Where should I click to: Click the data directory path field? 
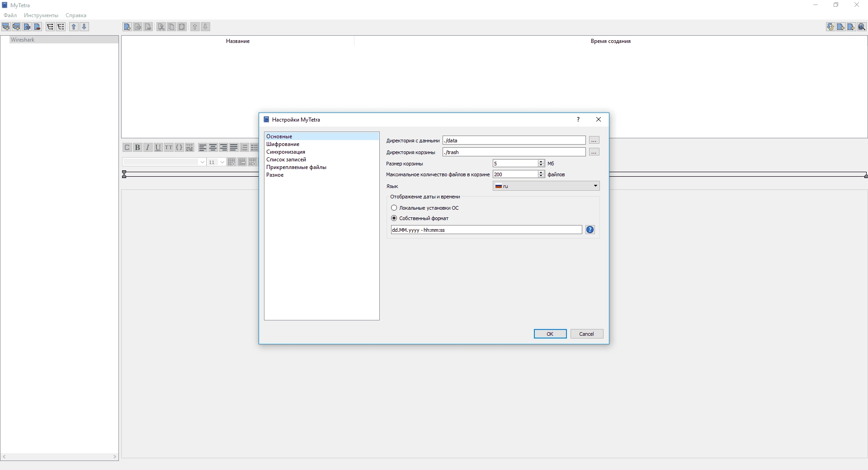tap(514, 140)
